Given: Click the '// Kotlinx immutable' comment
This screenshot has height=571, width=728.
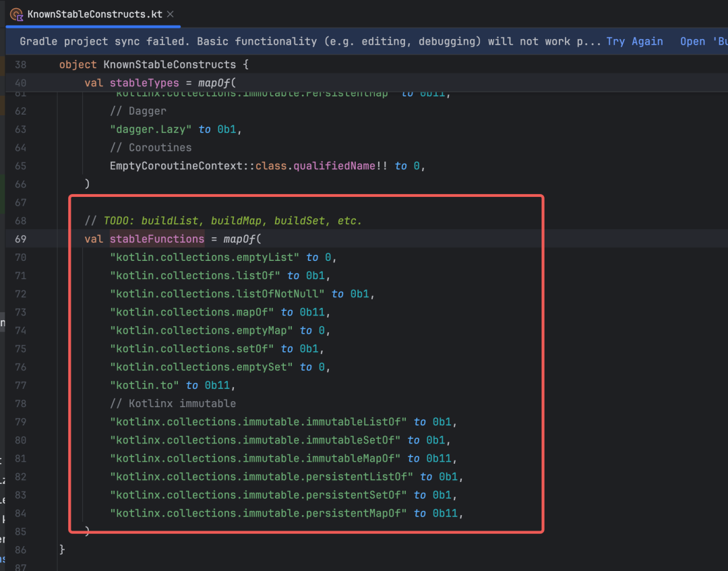Looking at the screenshot, I should click(173, 403).
